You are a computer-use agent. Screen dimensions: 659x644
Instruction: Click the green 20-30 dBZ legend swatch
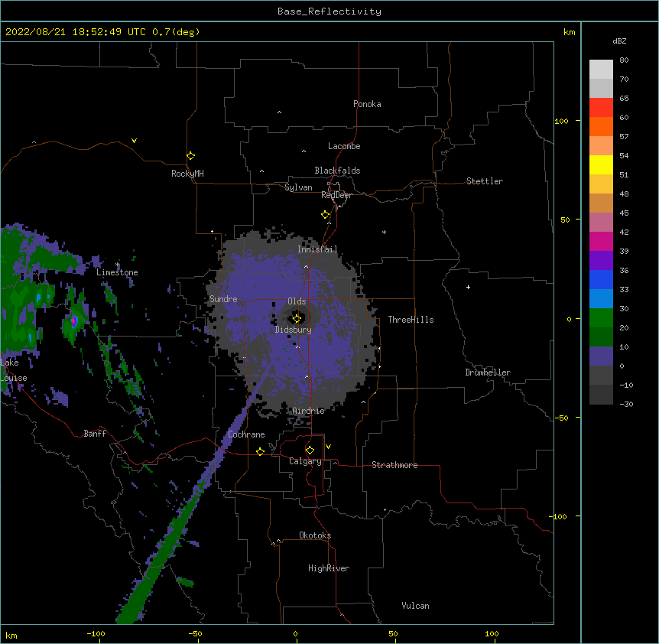point(601,318)
